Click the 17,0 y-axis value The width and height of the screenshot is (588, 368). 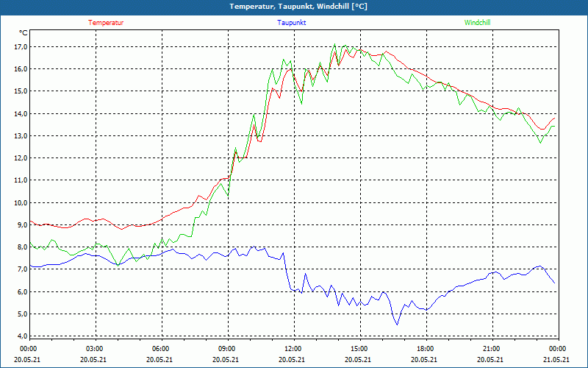point(21,47)
